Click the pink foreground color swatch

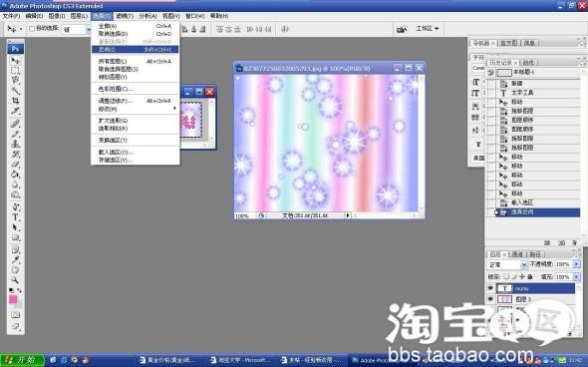point(13,299)
